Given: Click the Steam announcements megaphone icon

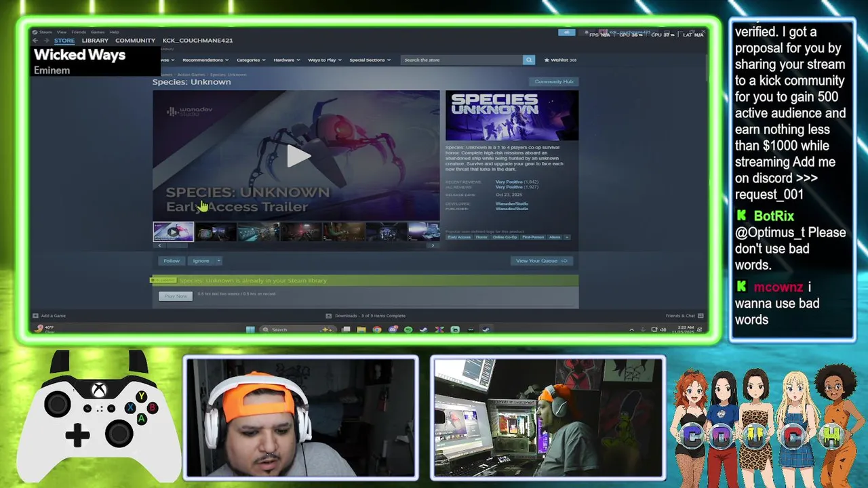Looking at the screenshot, I should pos(566,33).
